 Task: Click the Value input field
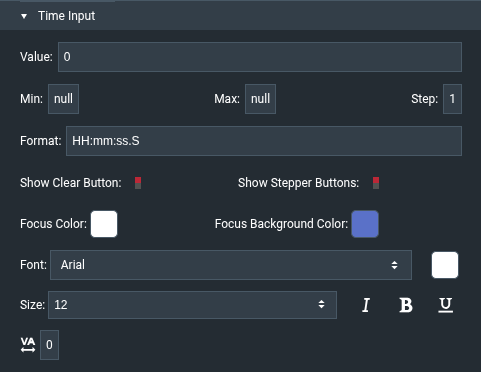[x=260, y=57]
